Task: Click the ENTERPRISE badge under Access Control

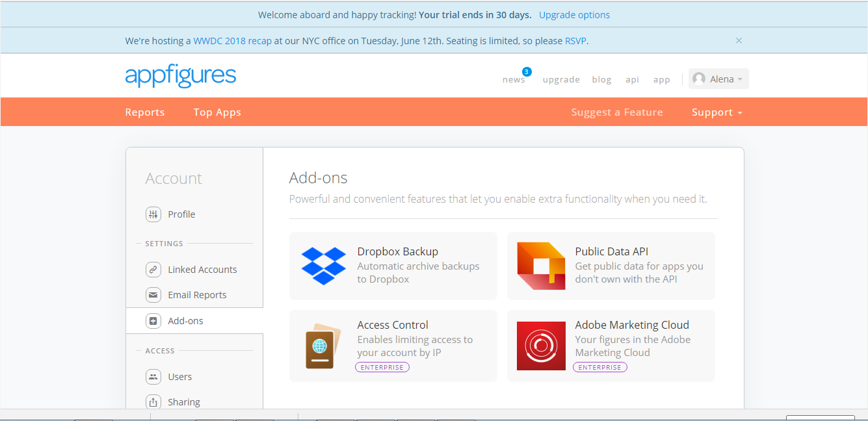Action: coord(382,367)
